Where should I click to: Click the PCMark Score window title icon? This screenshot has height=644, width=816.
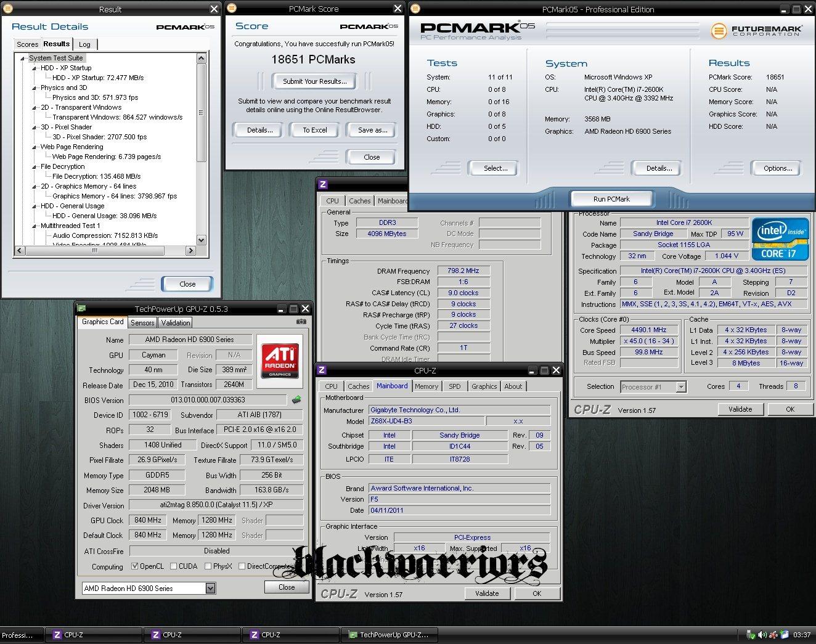[x=231, y=9]
